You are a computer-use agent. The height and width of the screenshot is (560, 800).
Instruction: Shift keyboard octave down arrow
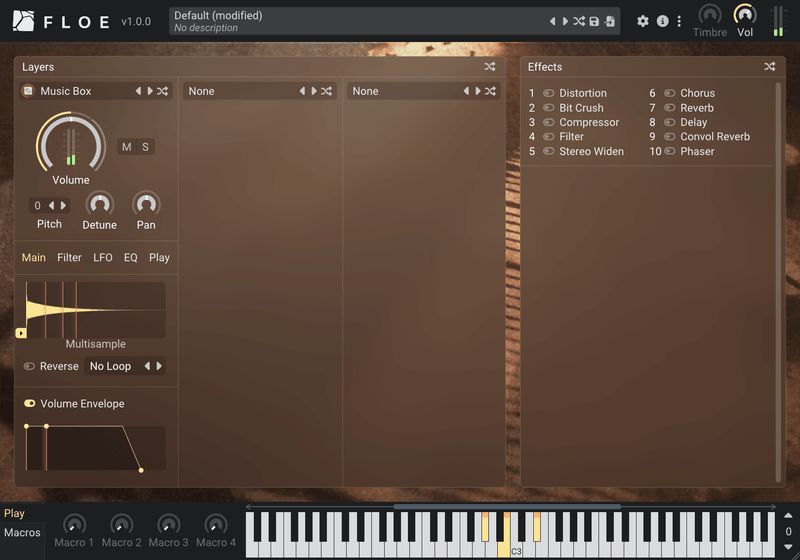point(788,547)
